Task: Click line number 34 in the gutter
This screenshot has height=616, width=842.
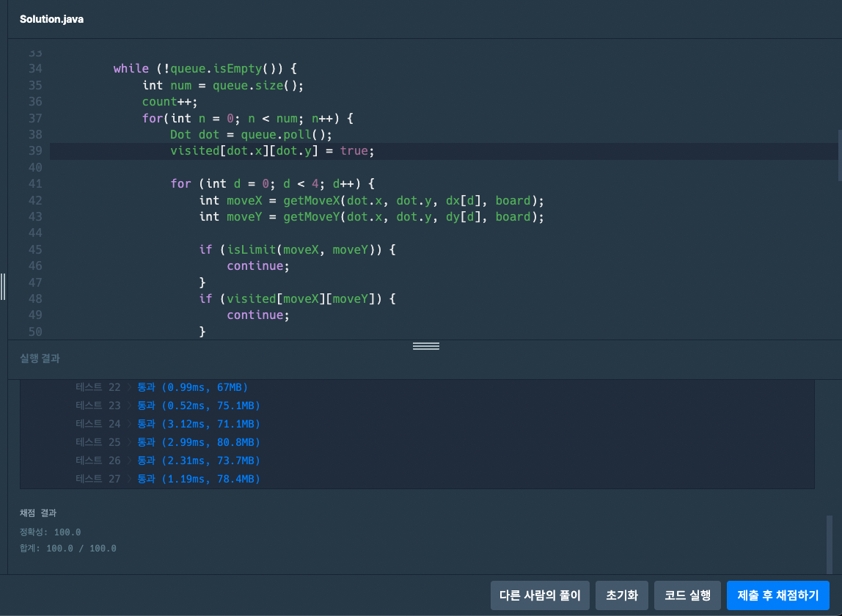Action: click(35, 69)
